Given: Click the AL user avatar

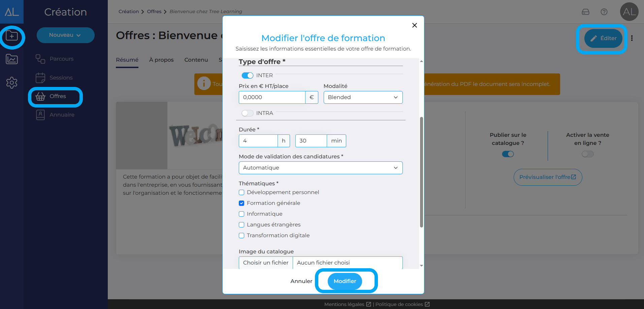Looking at the screenshot, I should (x=629, y=12).
